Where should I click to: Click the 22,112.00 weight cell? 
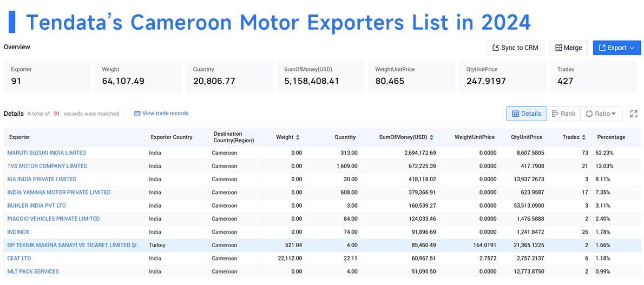290,259
